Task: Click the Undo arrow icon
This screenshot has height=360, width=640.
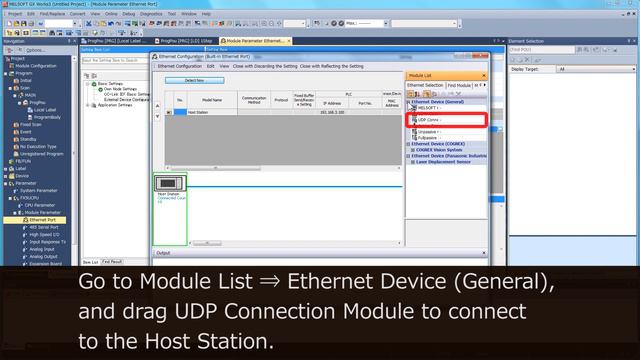Action: tap(111, 24)
